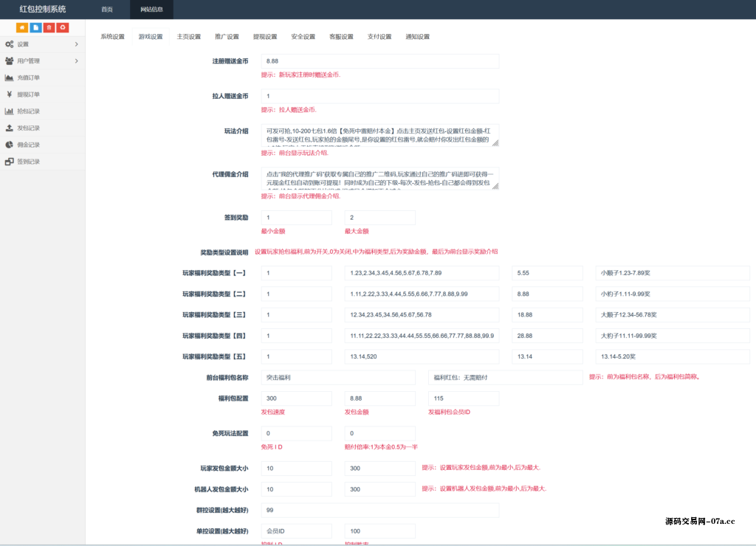Focus the 突击福利 name field

(338, 377)
